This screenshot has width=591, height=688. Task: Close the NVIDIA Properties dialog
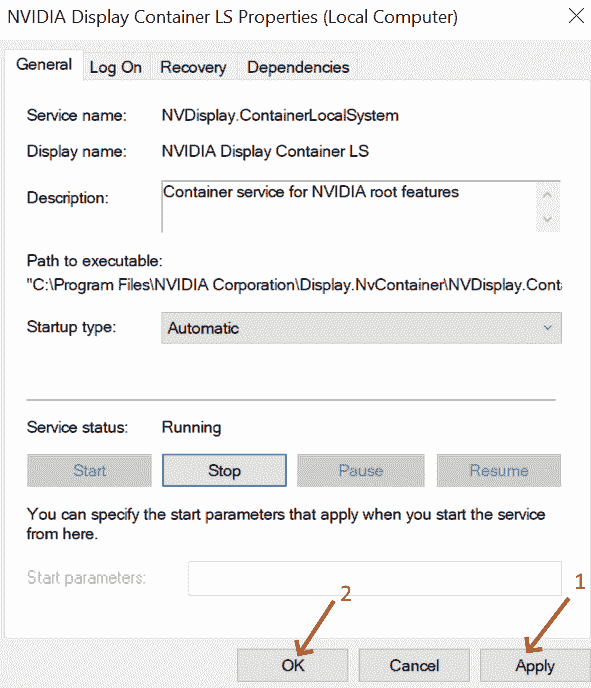click(576, 16)
